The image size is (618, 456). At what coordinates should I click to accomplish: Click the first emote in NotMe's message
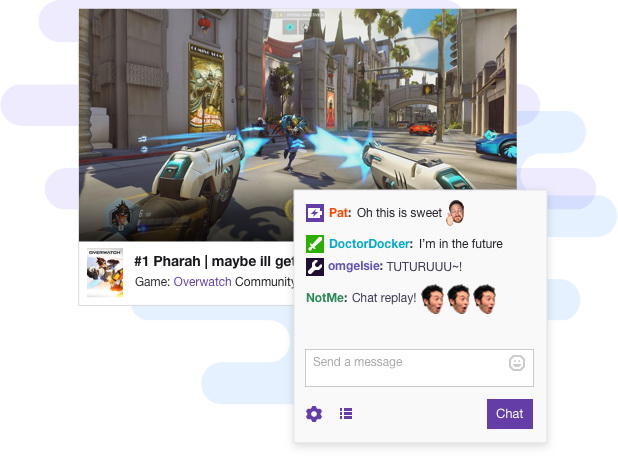click(432, 299)
